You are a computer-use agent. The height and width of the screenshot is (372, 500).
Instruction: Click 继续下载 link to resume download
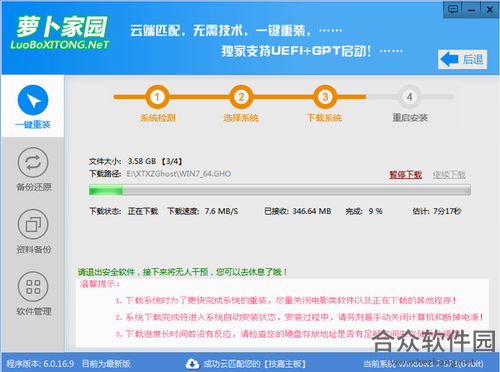pos(449,174)
